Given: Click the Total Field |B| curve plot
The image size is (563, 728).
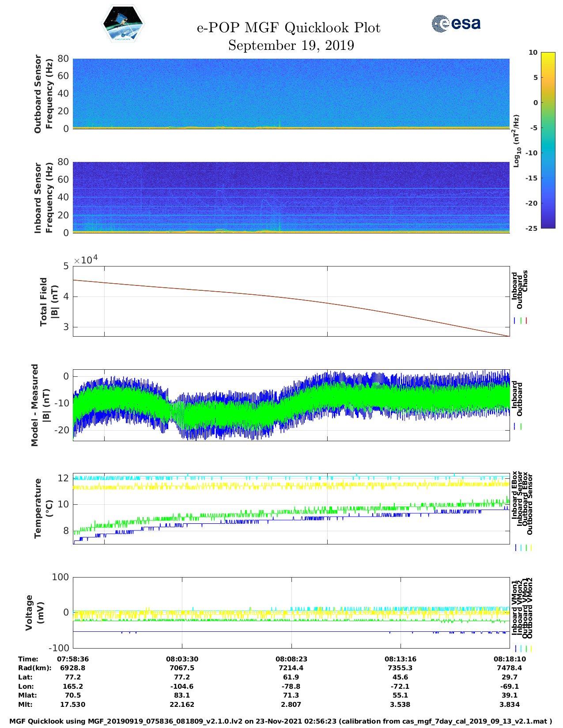Looking at the screenshot, I should [x=291, y=301].
